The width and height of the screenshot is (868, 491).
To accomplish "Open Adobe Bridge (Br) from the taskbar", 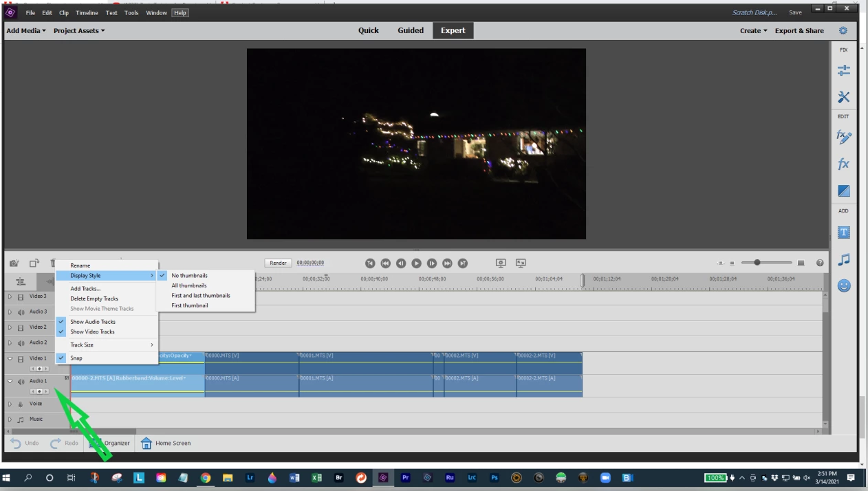I will coord(338,478).
